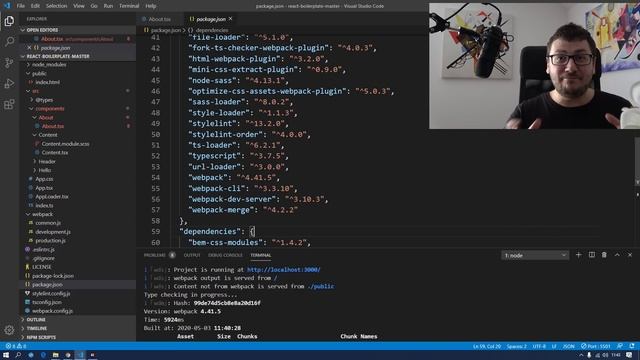Kill terminal with the trash icon
Screen dimensions: 640x360
pyautogui.click(x=604, y=255)
